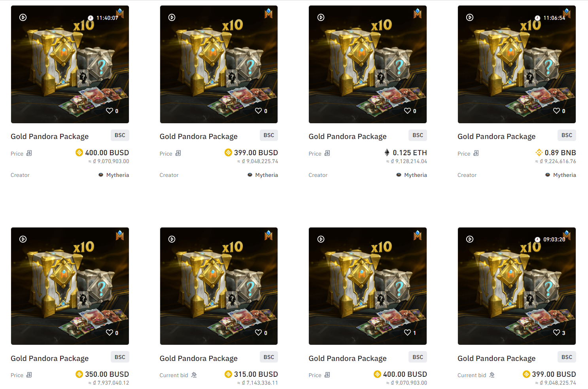588x389 pixels.
Task: Click play icon on 400.00 BUSD top-left card
Action: tap(23, 17)
